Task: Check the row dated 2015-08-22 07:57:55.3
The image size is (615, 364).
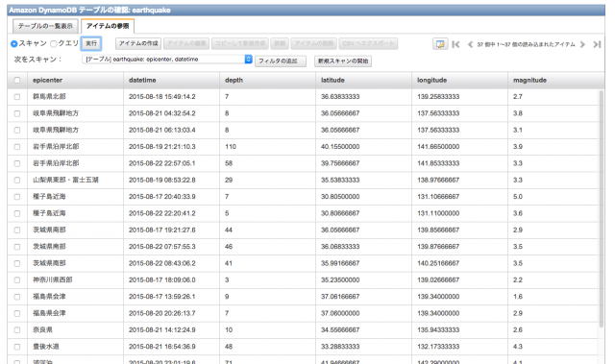Action: tap(17, 247)
